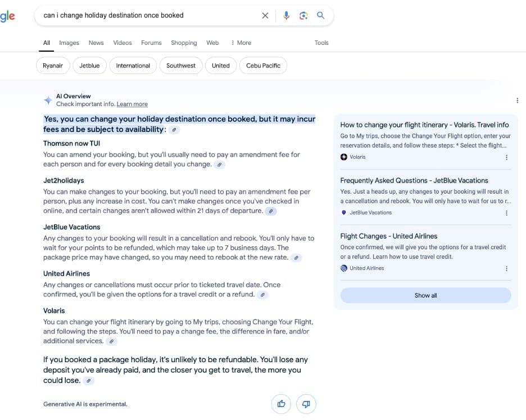Switch to the Images tab
This screenshot has width=526, height=420.
pos(69,43)
